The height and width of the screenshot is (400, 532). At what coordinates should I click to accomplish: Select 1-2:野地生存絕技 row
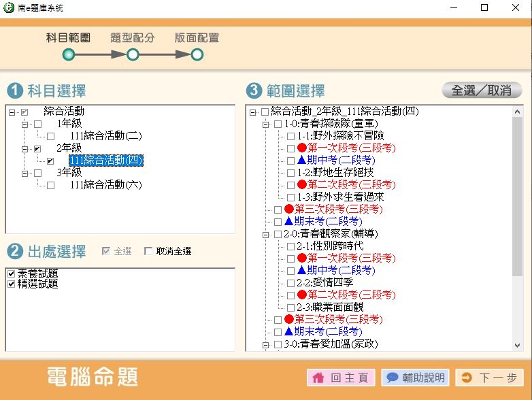click(x=335, y=172)
